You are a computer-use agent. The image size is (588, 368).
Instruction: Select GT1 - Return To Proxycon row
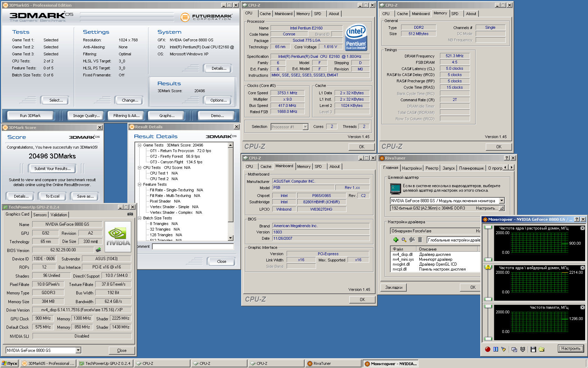point(180,151)
